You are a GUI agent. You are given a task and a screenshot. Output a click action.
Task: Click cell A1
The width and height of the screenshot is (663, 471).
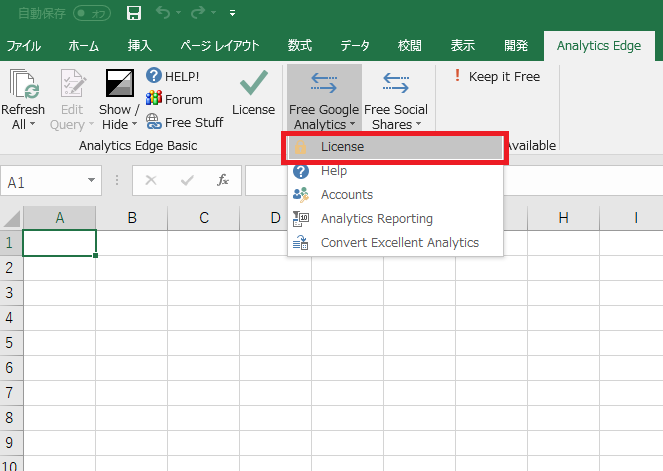pos(60,243)
